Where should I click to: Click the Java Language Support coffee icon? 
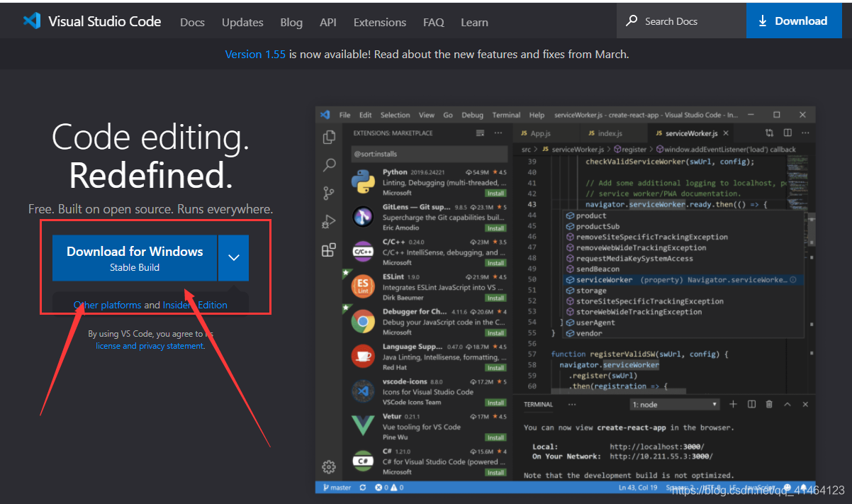(362, 356)
